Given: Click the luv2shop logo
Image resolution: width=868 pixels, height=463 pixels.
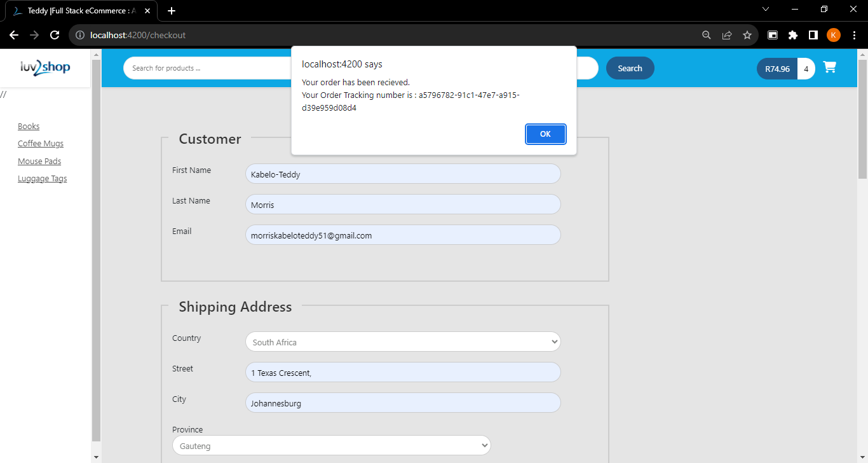Looking at the screenshot, I should coord(45,67).
